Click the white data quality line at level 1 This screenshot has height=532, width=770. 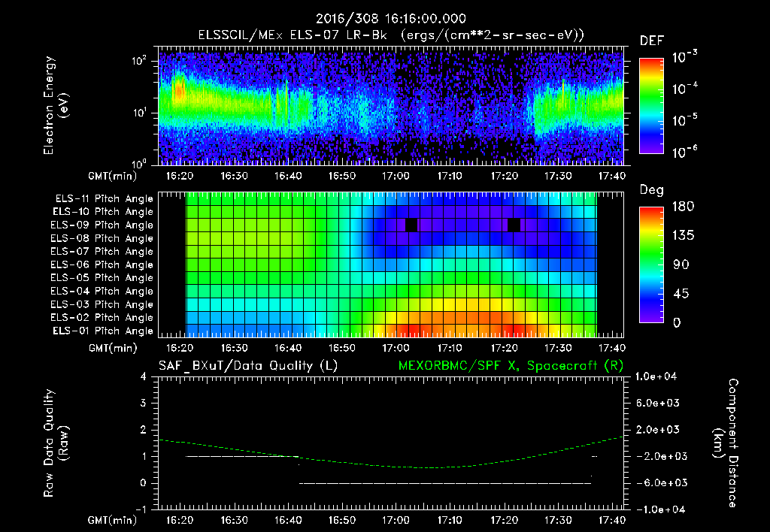click(x=243, y=456)
